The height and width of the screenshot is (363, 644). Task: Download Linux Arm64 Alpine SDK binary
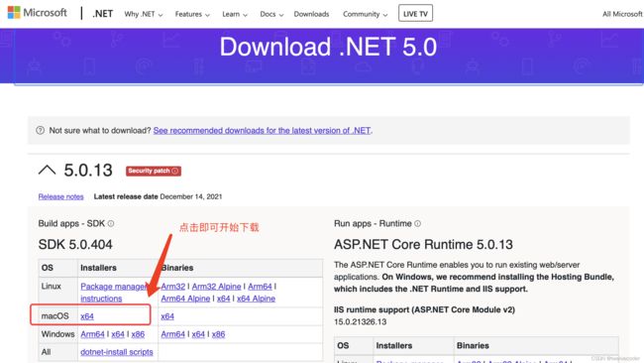185,299
